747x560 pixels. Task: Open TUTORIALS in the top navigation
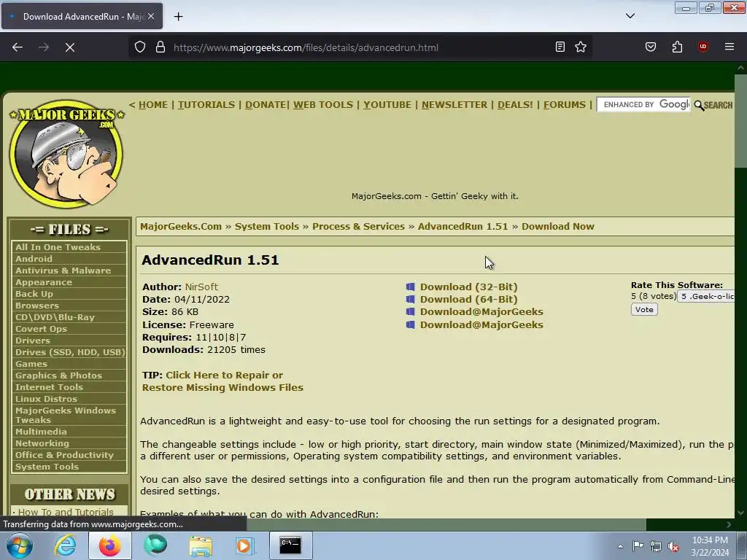206,105
